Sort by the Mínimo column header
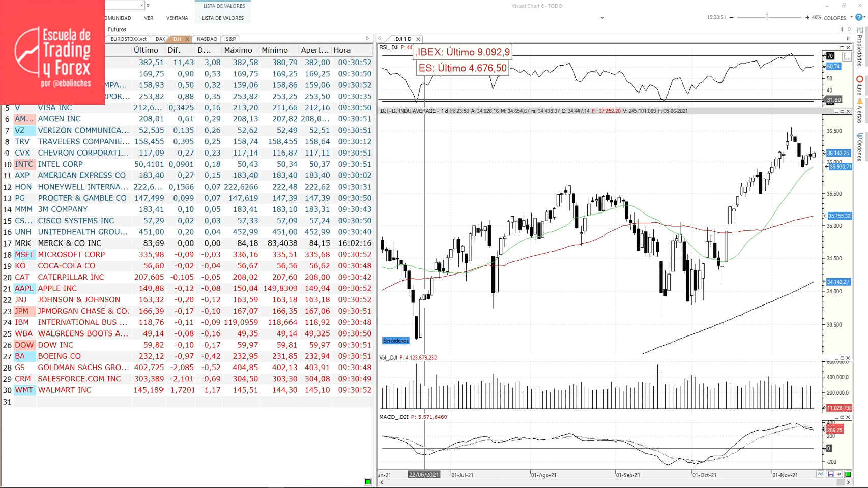Image resolution: width=868 pixels, height=488 pixels. 279,50
